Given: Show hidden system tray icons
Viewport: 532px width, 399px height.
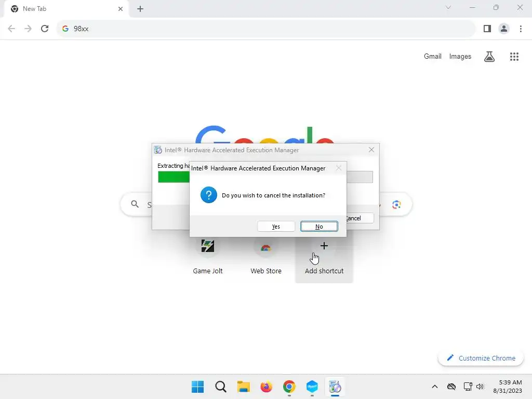Looking at the screenshot, I should 435,387.
